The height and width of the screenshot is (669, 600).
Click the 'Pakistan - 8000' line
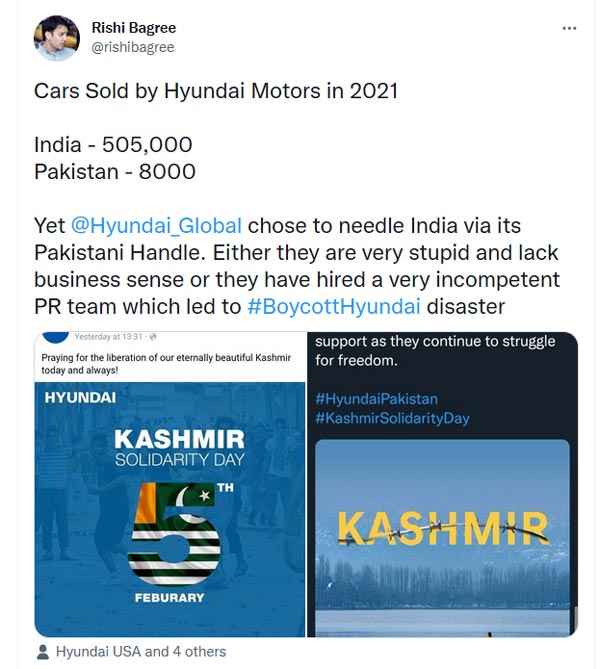tap(114, 171)
